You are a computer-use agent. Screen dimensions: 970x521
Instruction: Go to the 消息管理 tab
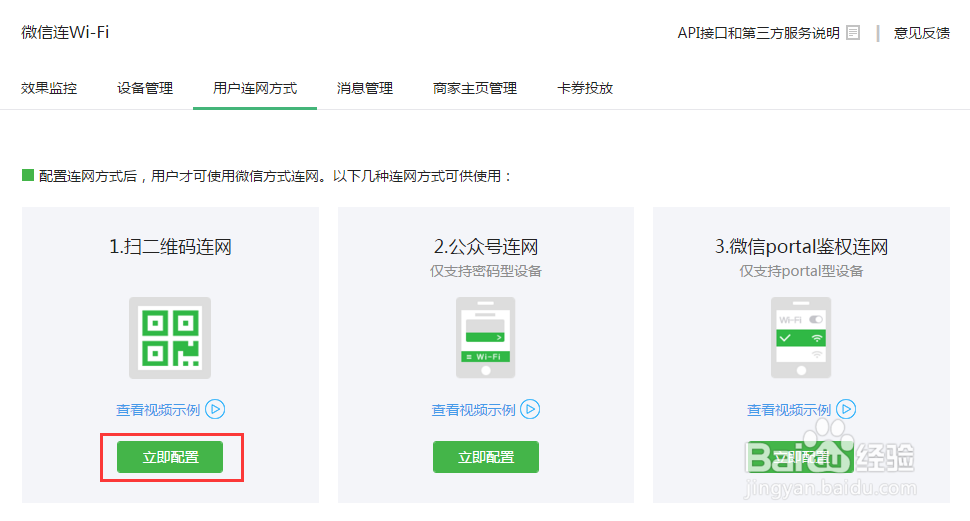(365, 88)
